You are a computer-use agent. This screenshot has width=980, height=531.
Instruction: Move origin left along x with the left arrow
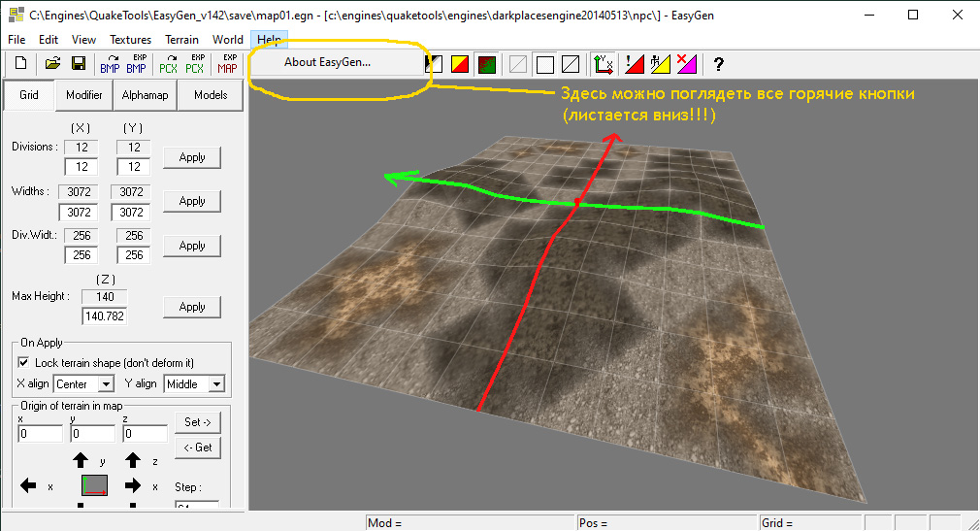click(x=28, y=485)
